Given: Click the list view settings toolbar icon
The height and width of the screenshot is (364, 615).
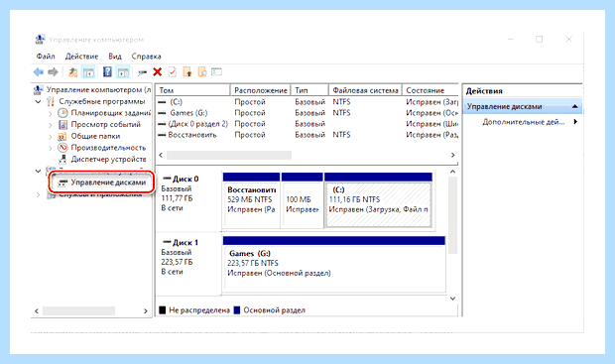Looking at the screenshot, I should (x=216, y=72).
